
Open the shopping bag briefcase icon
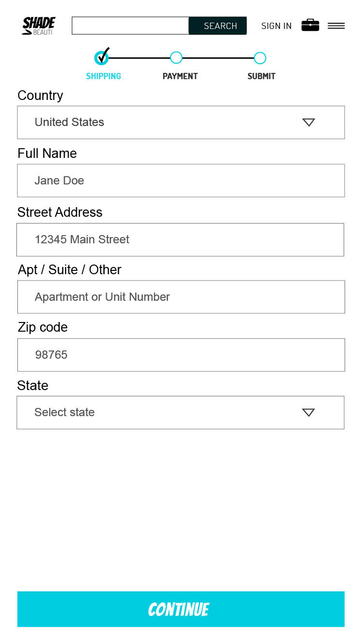tap(310, 25)
